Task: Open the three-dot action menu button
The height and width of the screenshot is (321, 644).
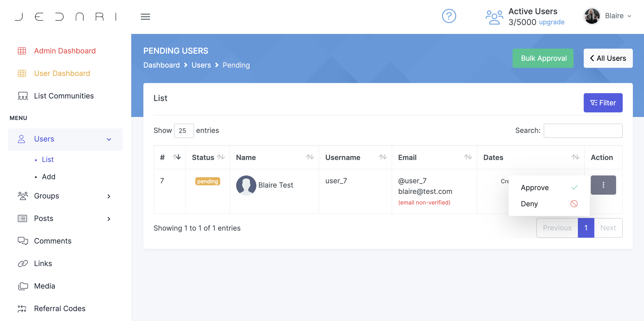Action: [603, 185]
